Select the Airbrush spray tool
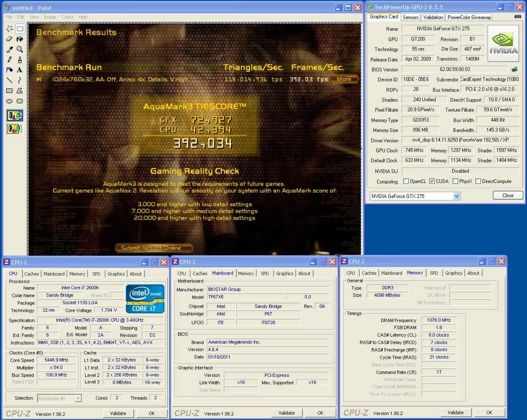This screenshot has width=527, height=420. (x=10, y=70)
